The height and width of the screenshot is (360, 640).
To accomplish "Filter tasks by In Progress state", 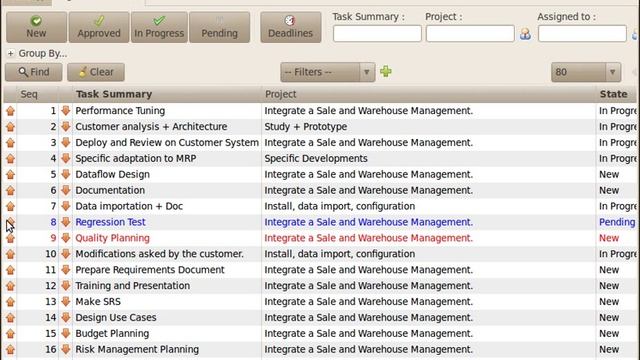I will (159, 27).
